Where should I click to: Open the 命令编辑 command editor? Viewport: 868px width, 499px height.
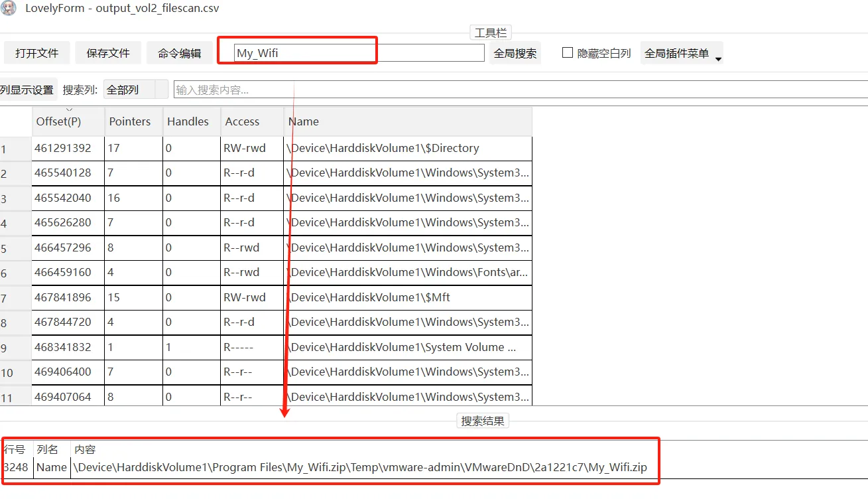180,53
